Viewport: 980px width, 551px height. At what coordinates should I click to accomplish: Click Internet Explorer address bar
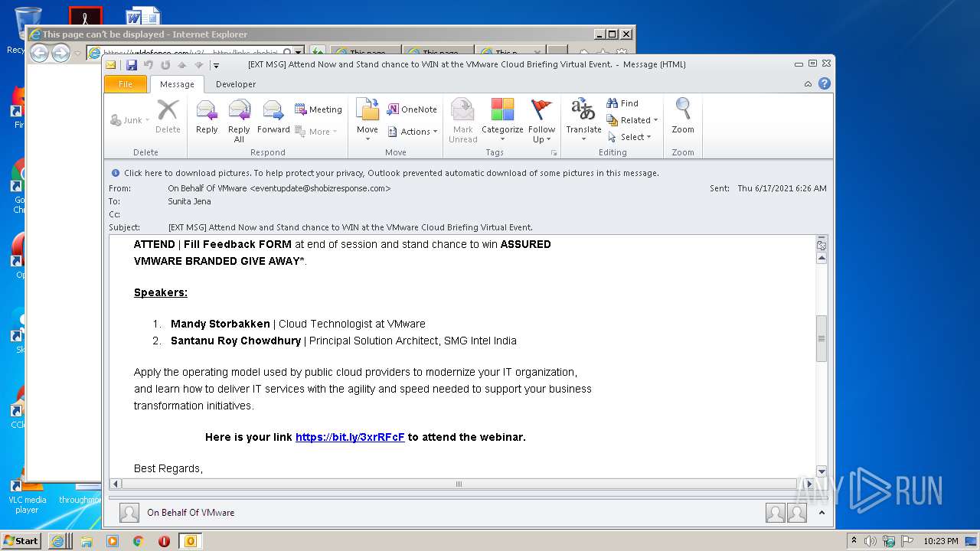[x=191, y=53]
